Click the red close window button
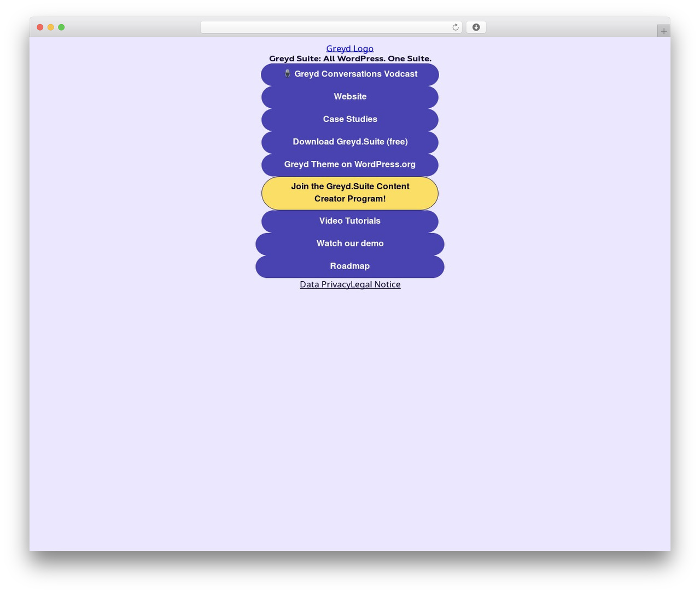Viewport: 700px width, 593px height. [x=40, y=27]
